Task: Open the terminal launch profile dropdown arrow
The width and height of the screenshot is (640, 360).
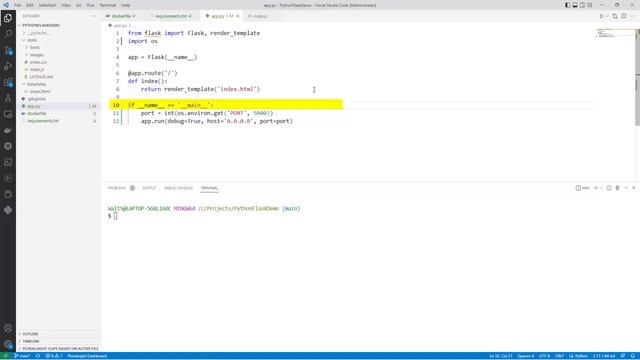Action: click(x=601, y=188)
